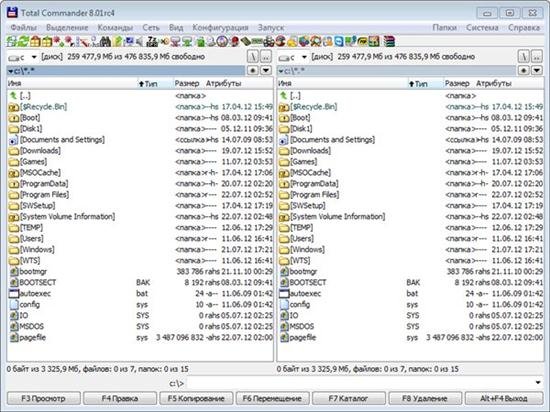The width and height of the screenshot is (550, 412).
Task: Open right panel directory history dropdown arrow
Action: pos(537,70)
